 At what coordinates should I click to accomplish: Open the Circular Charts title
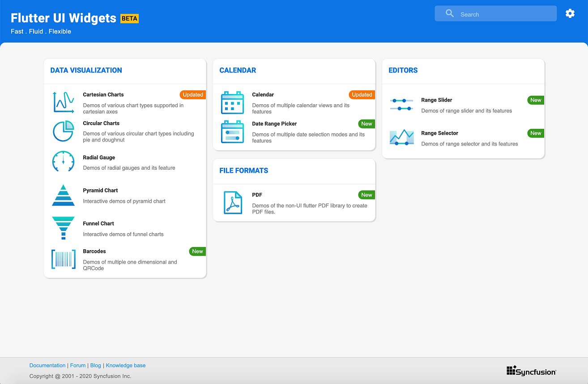[x=101, y=123]
